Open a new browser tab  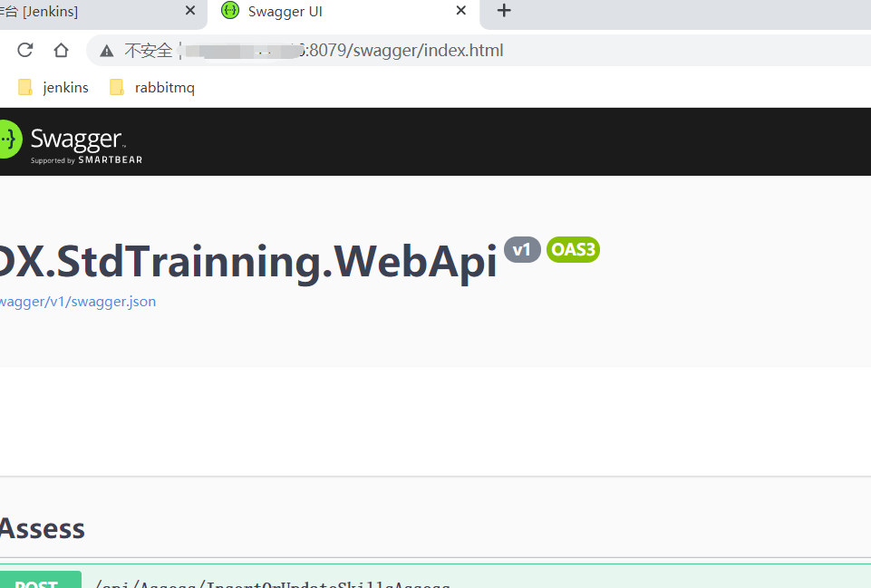504,11
